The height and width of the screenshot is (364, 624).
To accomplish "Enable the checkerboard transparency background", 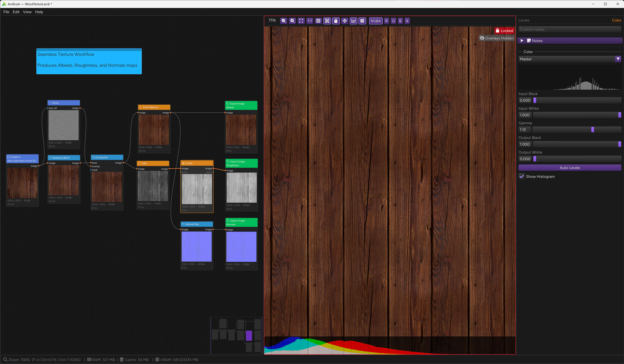I will (x=318, y=21).
